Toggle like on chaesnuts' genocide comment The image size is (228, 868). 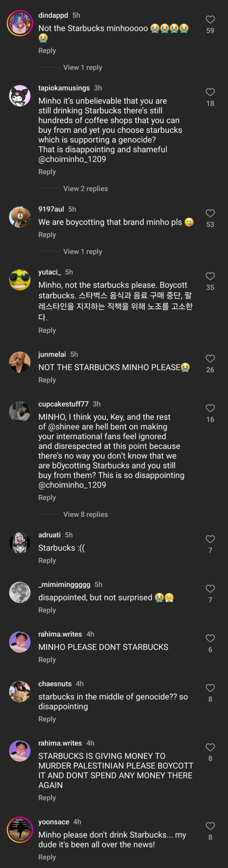(210, 688)
